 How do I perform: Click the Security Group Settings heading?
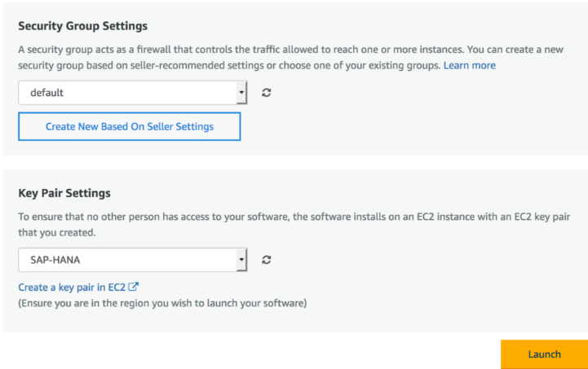[x=83, y=26]
